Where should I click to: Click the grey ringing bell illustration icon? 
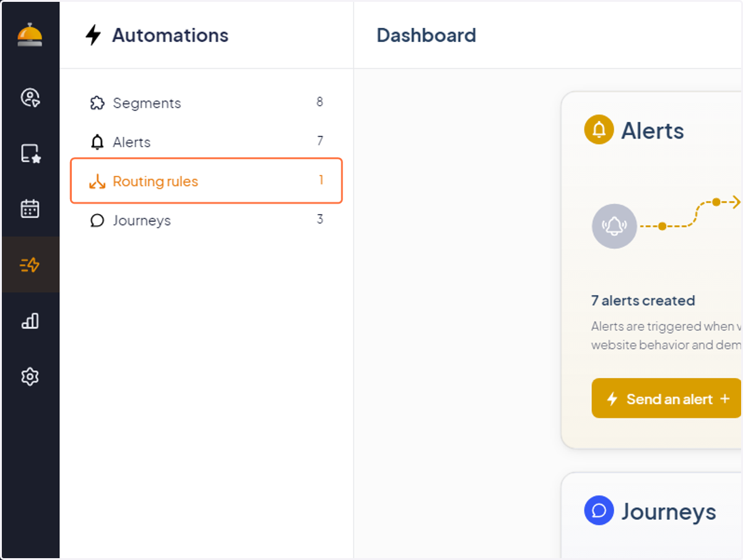(614, 226)
